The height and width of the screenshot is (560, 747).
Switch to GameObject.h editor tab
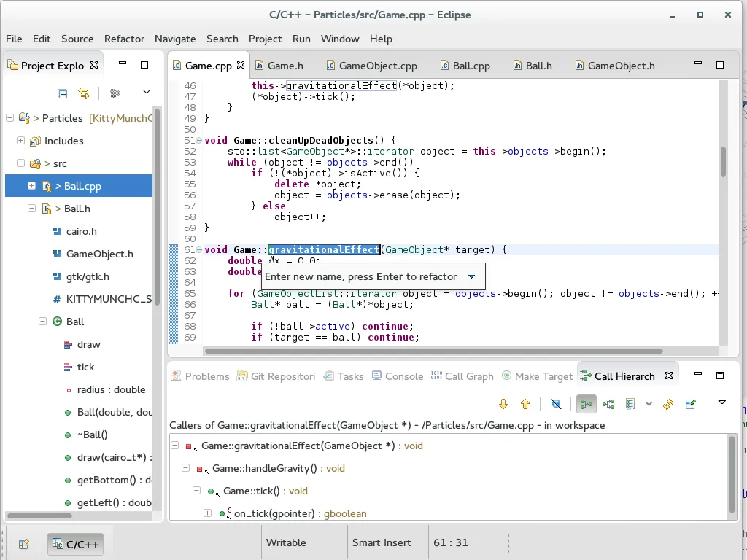[615, 66]
